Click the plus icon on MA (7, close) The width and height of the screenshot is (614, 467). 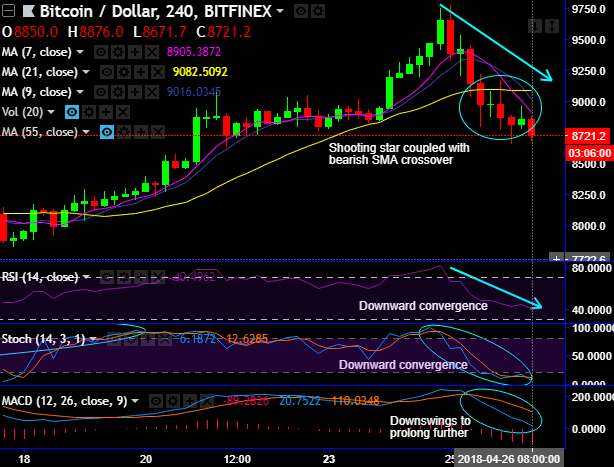[x=135, y=52]
